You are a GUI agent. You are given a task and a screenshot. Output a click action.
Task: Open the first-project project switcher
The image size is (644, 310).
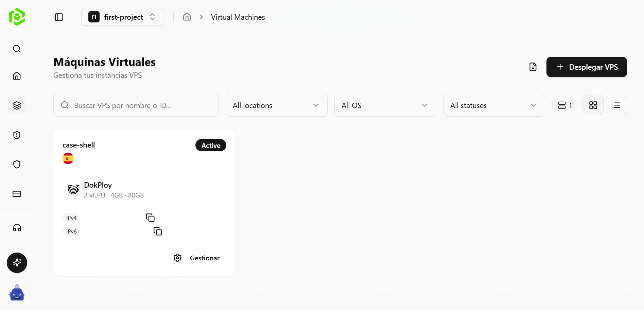pyautogui.click(x=123, y=17)
